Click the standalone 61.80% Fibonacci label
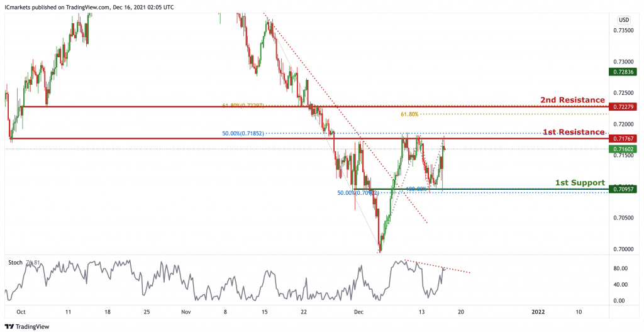The image size is (644, 335). click(x=409, y=114)
